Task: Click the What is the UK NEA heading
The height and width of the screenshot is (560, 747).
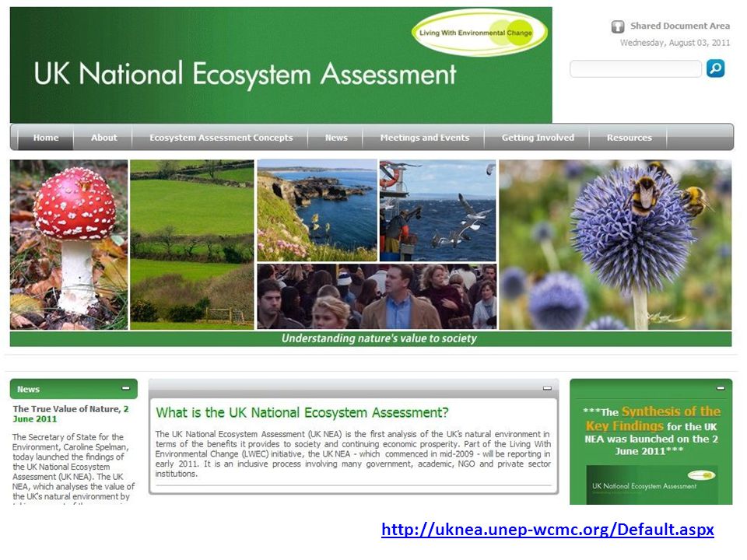Action: tap(302, 412)
